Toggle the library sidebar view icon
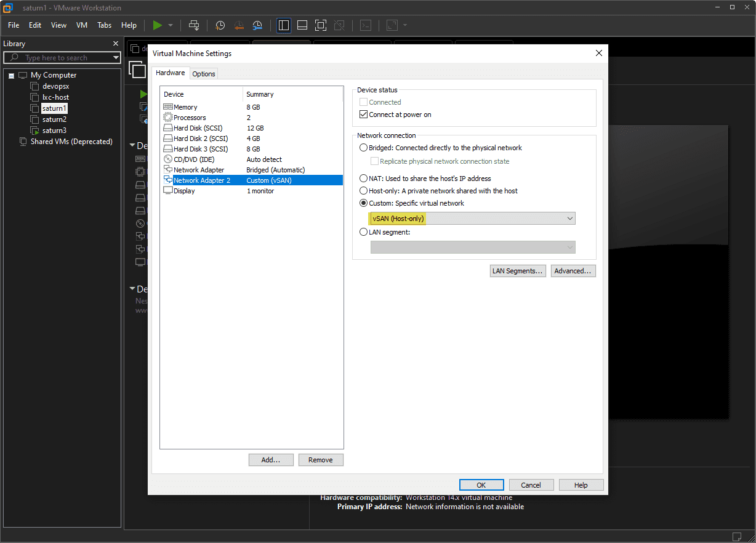The image size is (756, 543). tap(284, 25)
